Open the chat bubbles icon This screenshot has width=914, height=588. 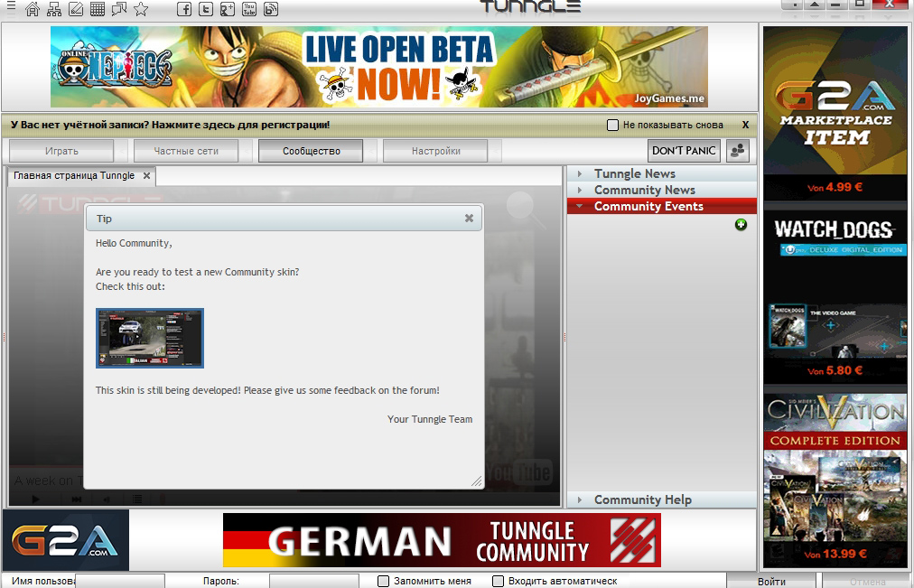(119, 9)
